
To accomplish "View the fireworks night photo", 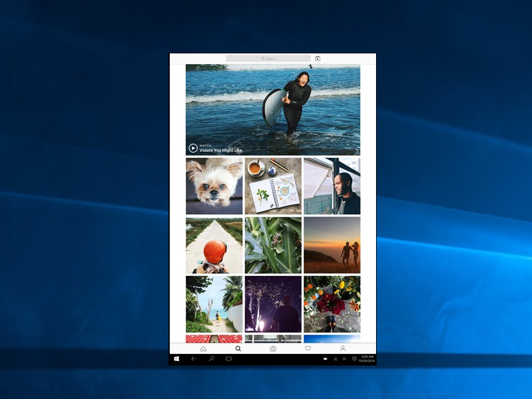I will pyautogui.click(x=273, y=304).
